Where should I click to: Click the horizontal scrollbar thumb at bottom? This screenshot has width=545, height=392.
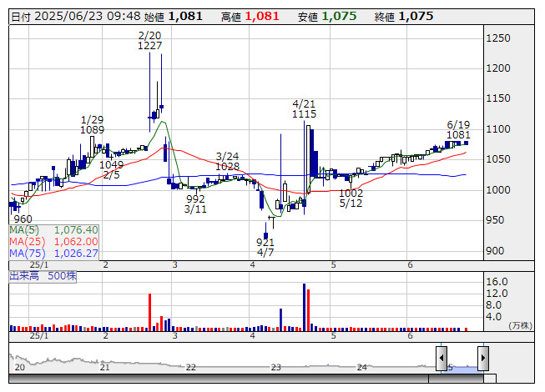click(456, 379)
